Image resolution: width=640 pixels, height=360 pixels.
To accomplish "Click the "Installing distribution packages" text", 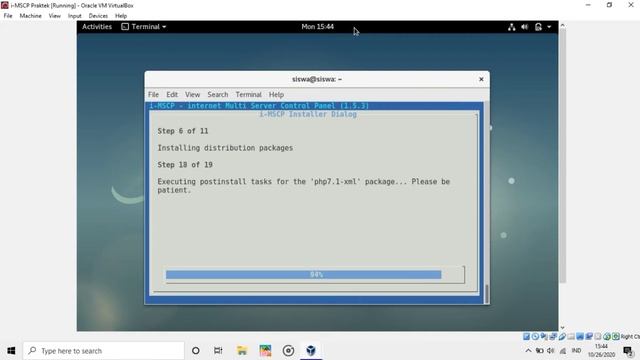I will (225, 148).
